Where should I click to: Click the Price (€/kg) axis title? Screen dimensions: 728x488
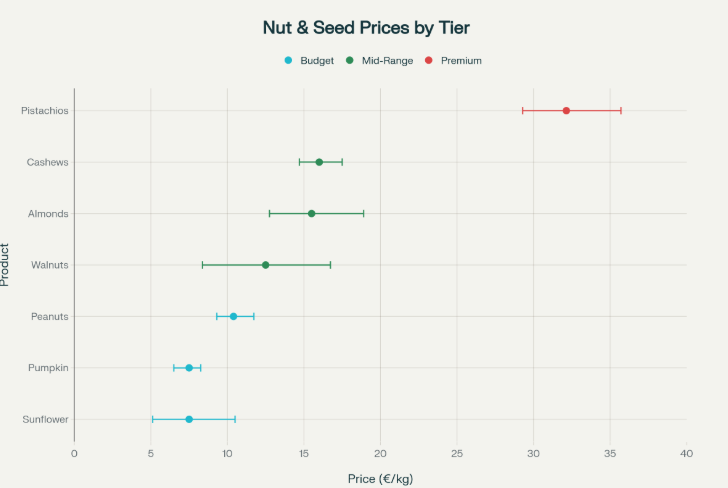380,478
